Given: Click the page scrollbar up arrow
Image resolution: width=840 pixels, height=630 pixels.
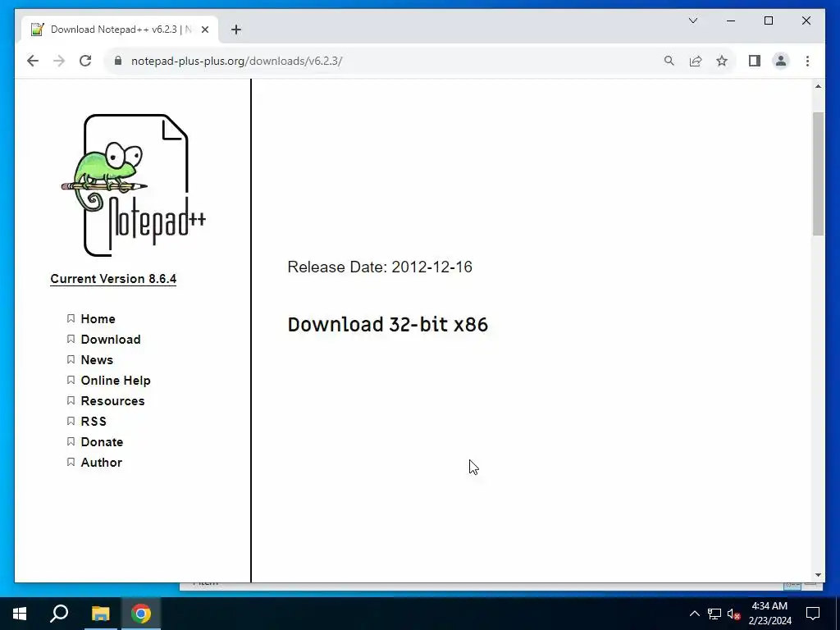Looking at the screenshot, I should pos(818,86).
